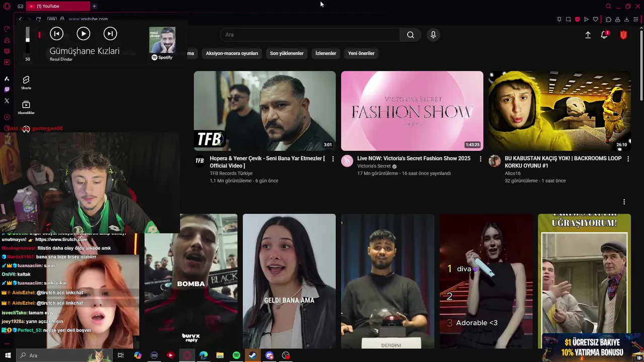Open Windows Start menu
Viewport: 644px width, 362px height.
point(8,355)
